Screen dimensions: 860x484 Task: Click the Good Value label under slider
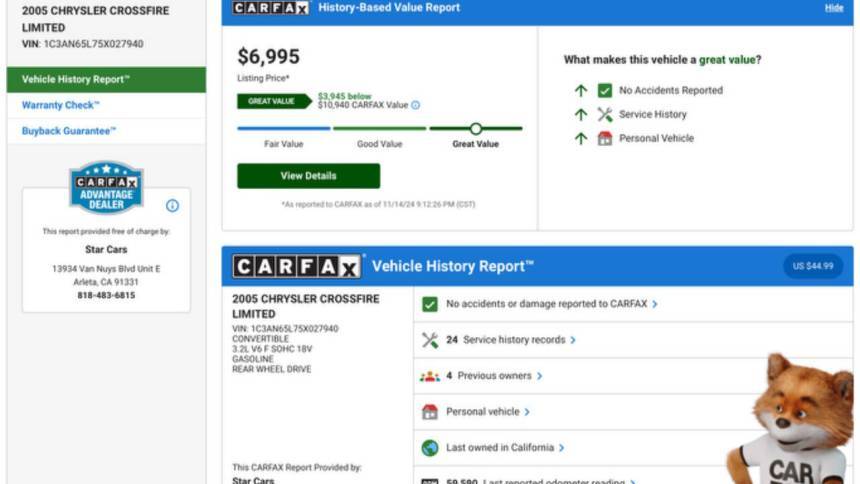pos(380,144)
